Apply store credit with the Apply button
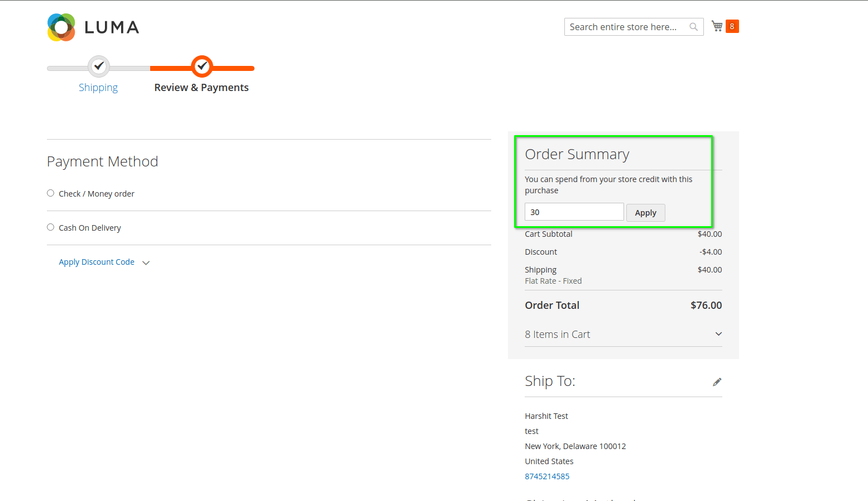This screenshot has width=868, height=501. tap(645, 212)
